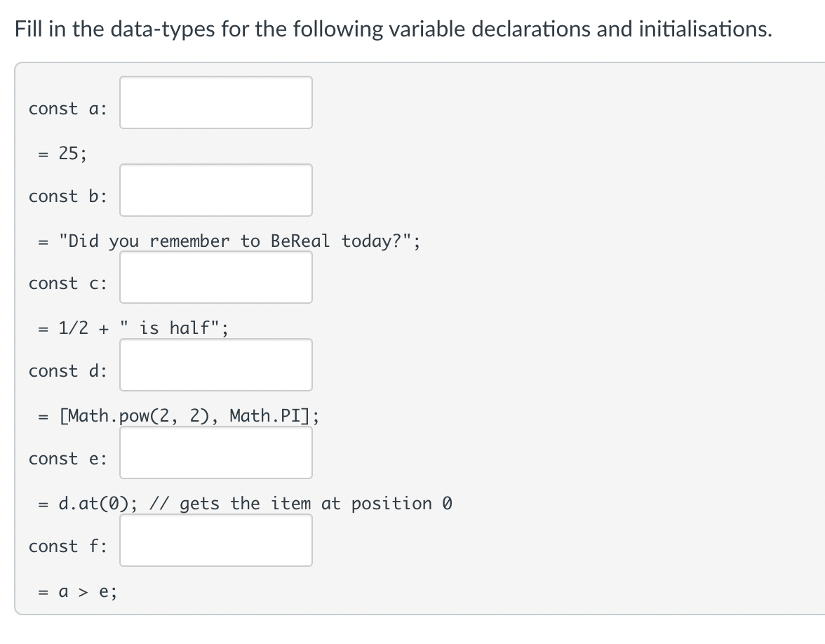
Task: Click the input field for const a
Action: click(215, 102)
